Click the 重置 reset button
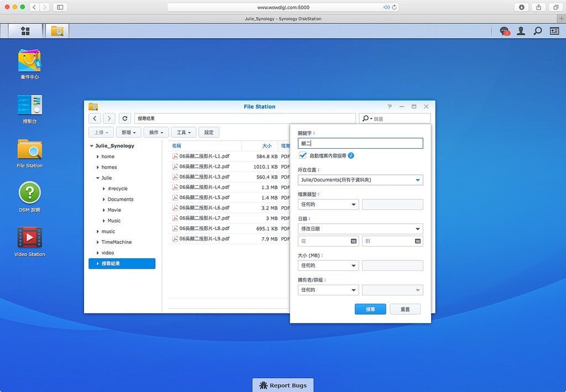 (405, 310)
